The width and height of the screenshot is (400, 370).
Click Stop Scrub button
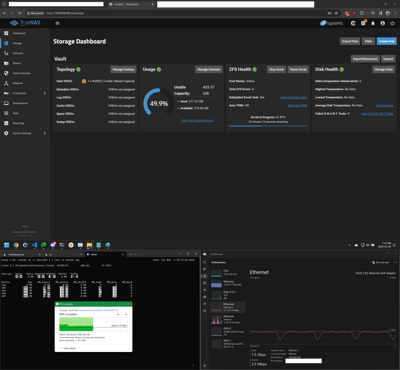coord(276,69)
